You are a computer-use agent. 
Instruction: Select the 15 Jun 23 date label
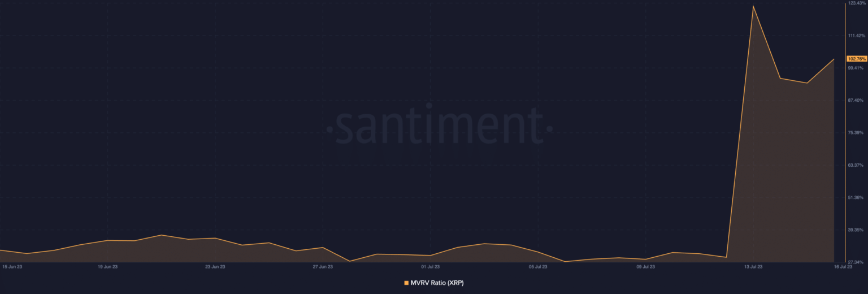(12, 266)
